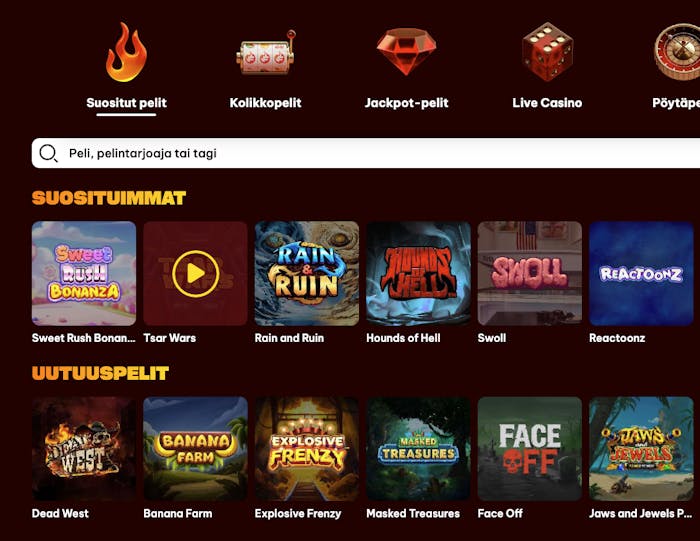Launch the Rain and Ruin game tile
This screenshot has width=700, height=541.
307,274
